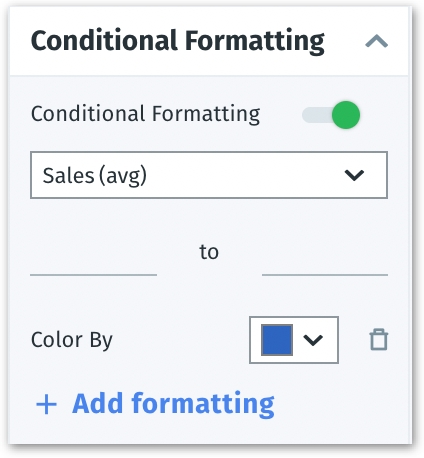Click the Add formatting link
The width and height of the screenshot is (424, 458).
173,404
